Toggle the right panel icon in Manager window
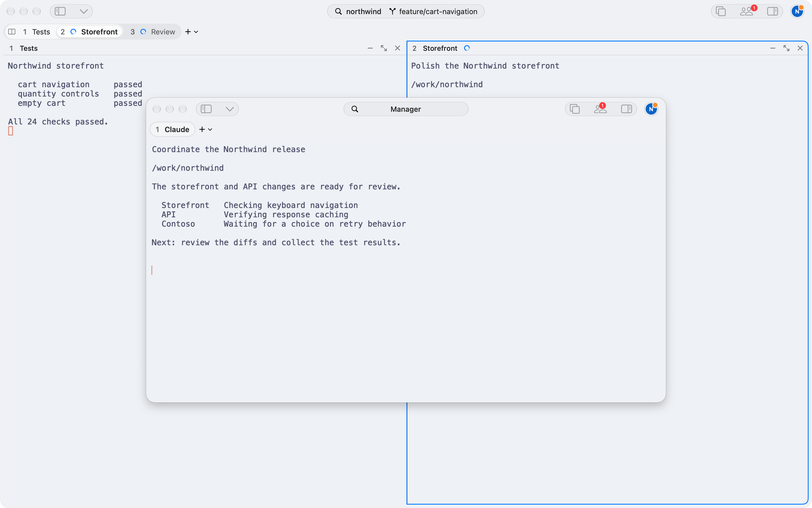Screen dimensions: 812x508 click(626, 109)
